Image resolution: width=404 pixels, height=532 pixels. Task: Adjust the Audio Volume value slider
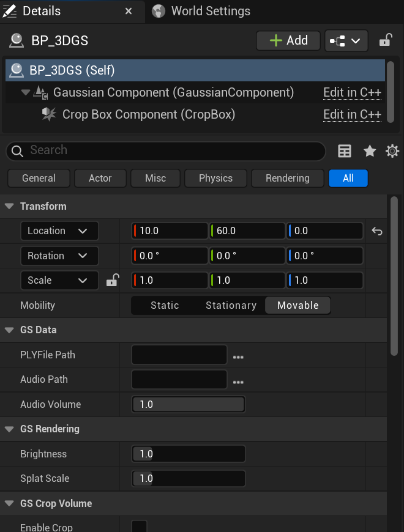point(188,404)
